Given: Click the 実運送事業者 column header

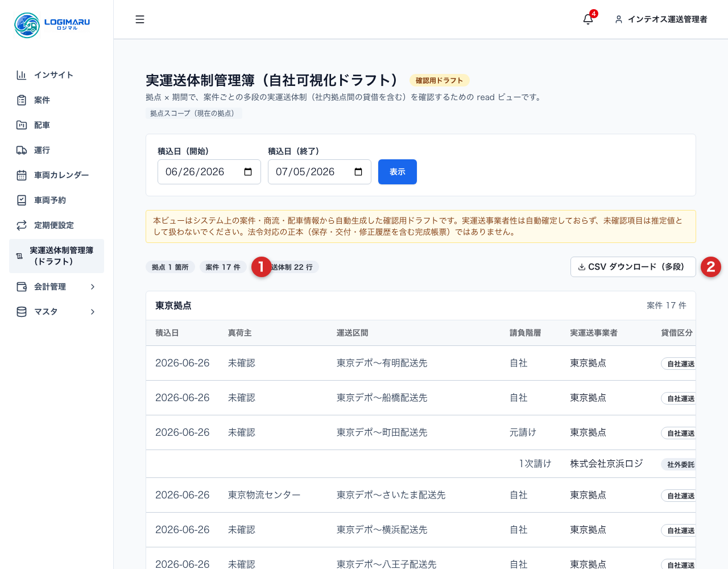Looking at the screenshot, I should 594,333.
